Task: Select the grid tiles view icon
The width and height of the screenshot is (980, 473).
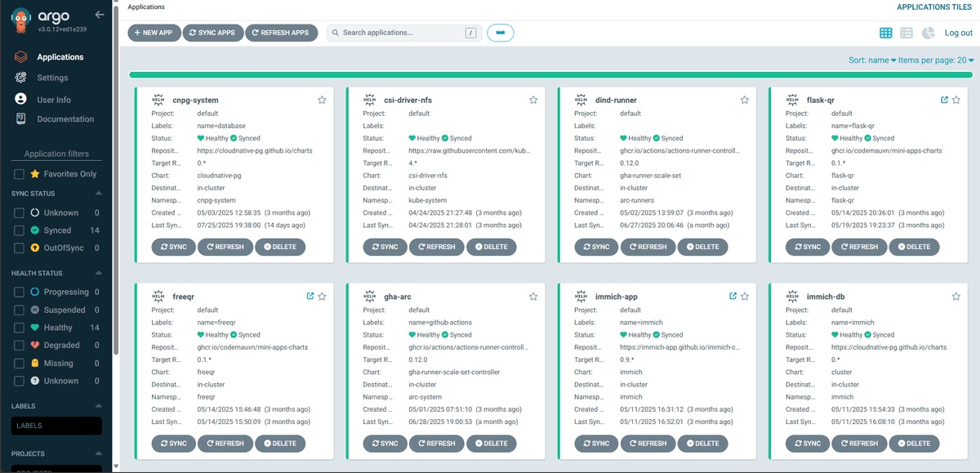Action: (x=887, y=33)
